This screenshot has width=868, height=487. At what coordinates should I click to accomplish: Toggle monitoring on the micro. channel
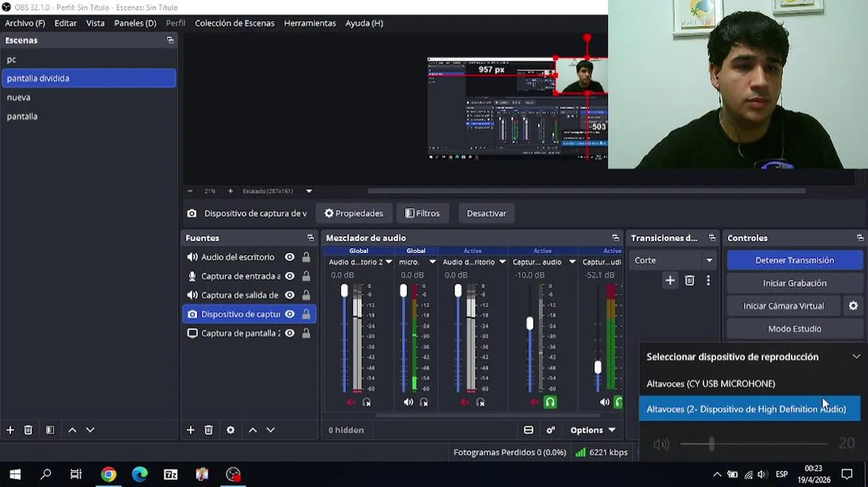click(x=424, y=402)
